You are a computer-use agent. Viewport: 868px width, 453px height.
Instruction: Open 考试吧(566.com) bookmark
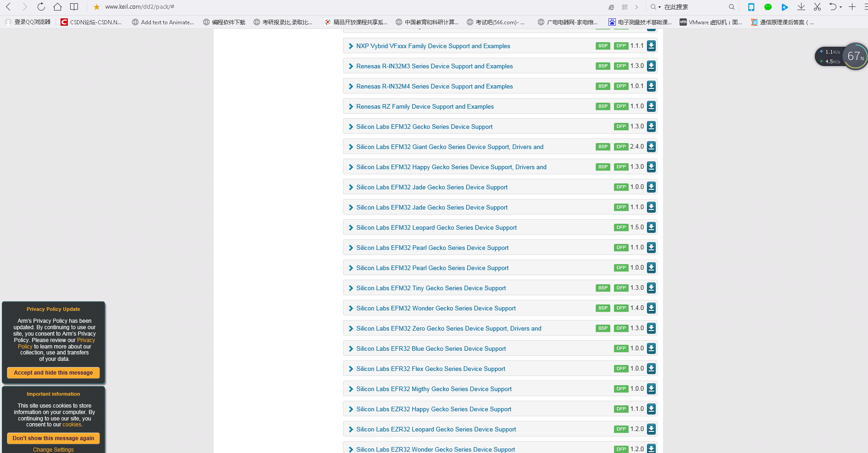click(495, 22)
